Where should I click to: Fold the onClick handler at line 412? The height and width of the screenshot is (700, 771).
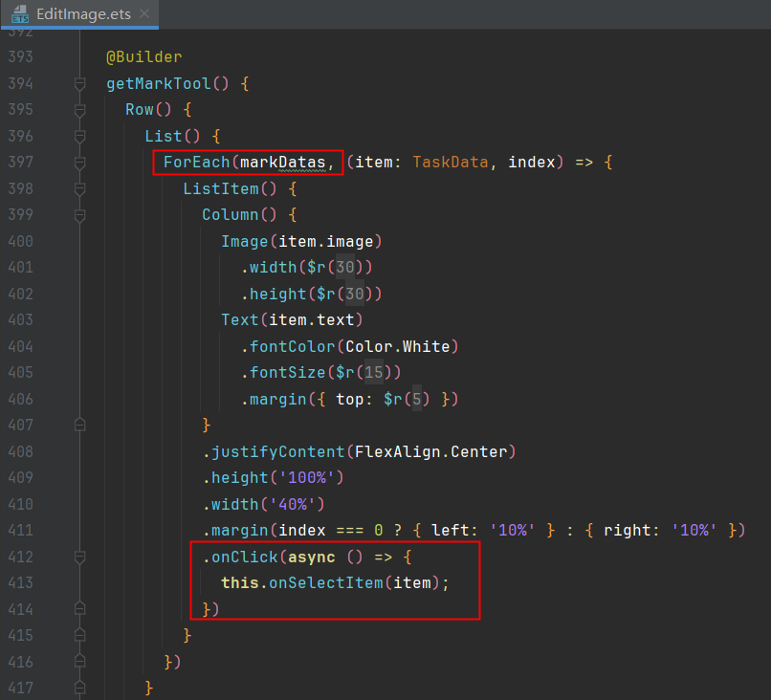(x=80, y=556)
